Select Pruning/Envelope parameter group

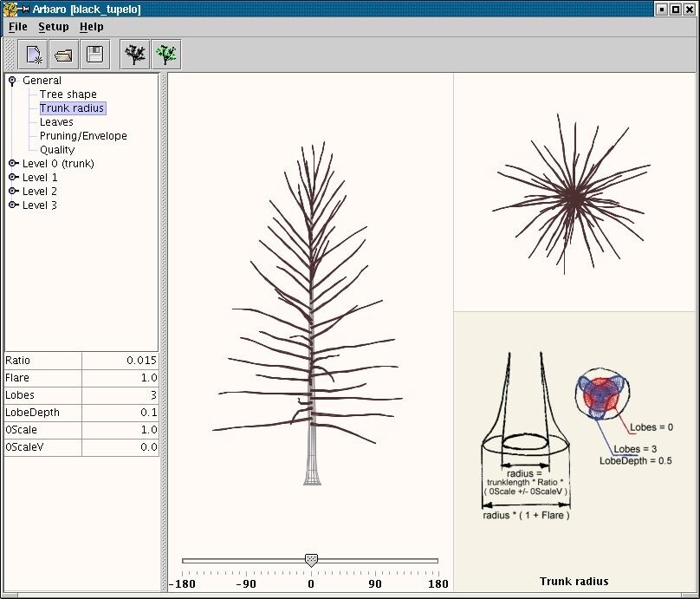(x=83, y=136)
